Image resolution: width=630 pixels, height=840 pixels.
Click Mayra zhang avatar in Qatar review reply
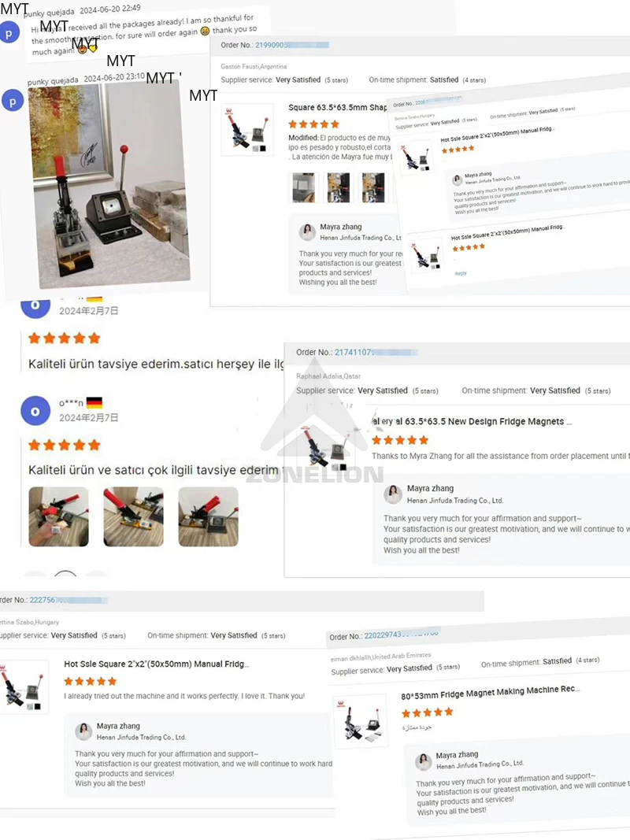393,494
